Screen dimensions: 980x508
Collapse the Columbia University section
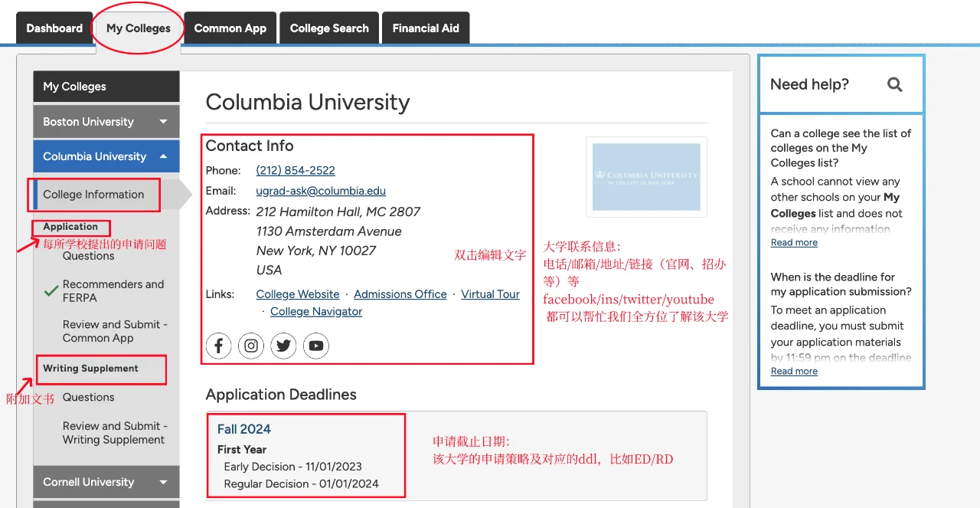coord(106,156)
